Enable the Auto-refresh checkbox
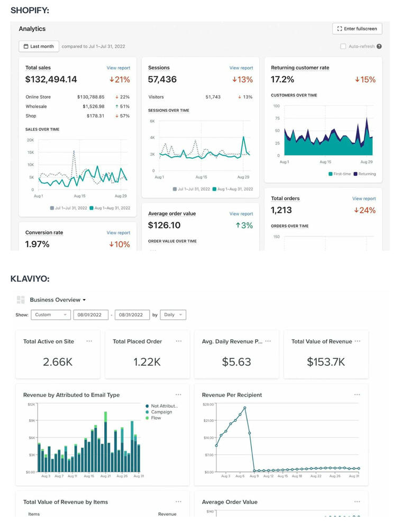 click(343, 47)
